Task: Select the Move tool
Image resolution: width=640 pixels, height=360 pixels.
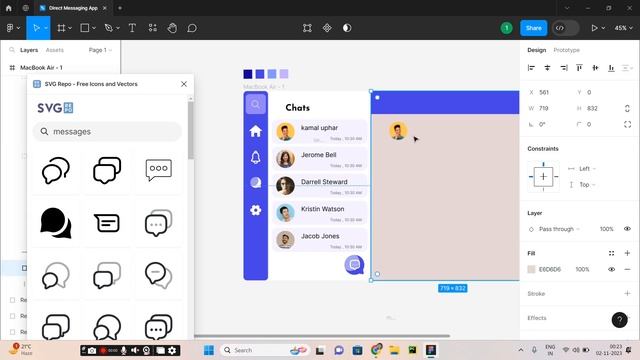Action: 36,28
